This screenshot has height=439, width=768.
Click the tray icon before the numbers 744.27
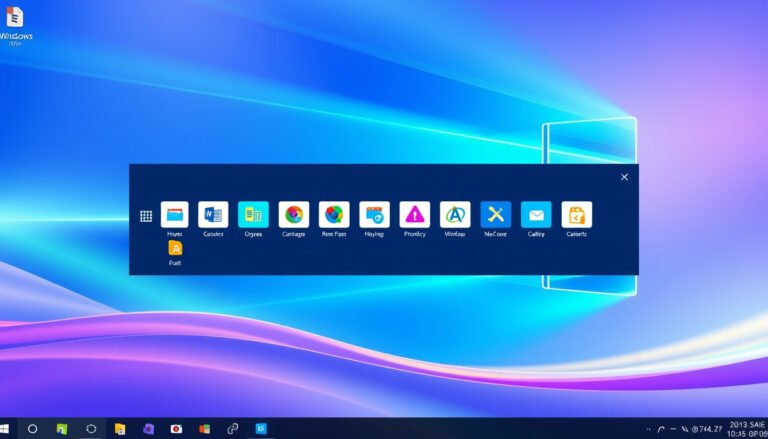pyautogui.click(x=695, y=430)
